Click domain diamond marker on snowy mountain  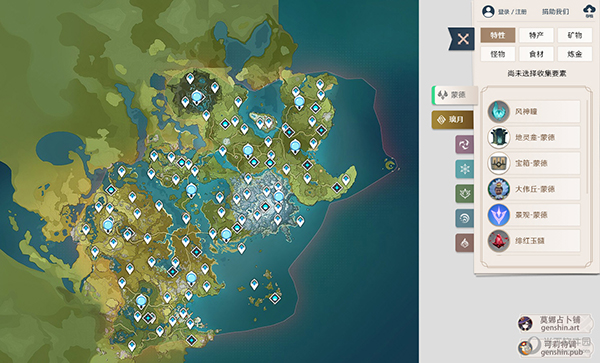(x=265, y=207)
